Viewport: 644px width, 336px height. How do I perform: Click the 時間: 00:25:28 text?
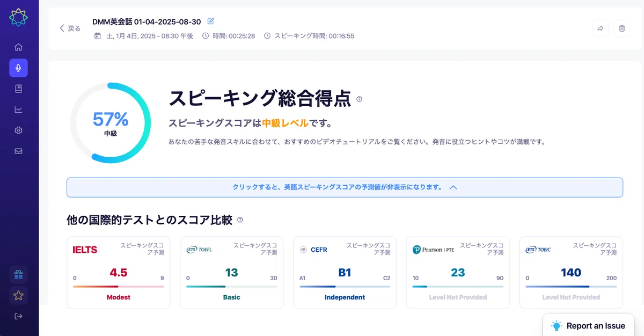click(x=234, y=36)
